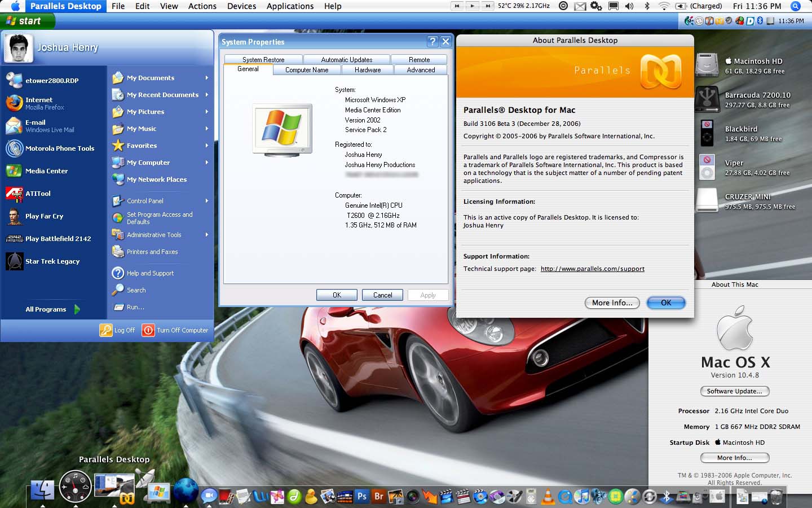Open the CRUZER MINI drive icon
The image size is (812, 508).
[707, 201]
